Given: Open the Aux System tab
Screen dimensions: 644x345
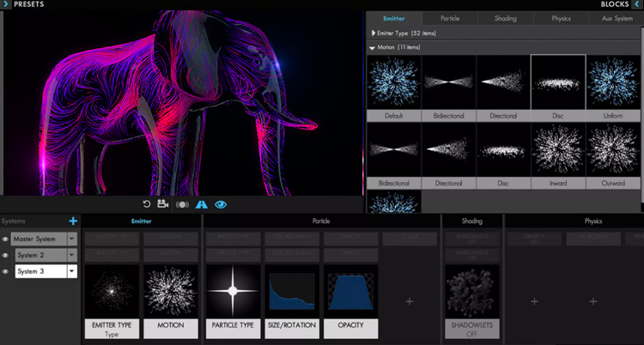Looking at the screenshot, I should tap(617, 18).
